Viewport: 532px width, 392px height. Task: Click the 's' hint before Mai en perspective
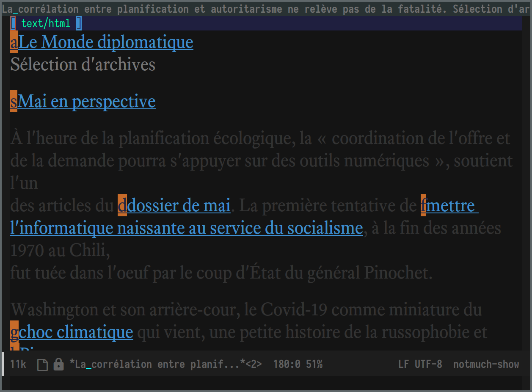[x=14, y=102]
